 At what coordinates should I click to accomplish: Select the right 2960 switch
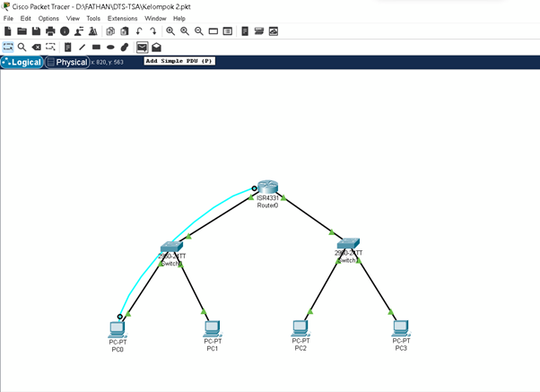pos(348,243)
